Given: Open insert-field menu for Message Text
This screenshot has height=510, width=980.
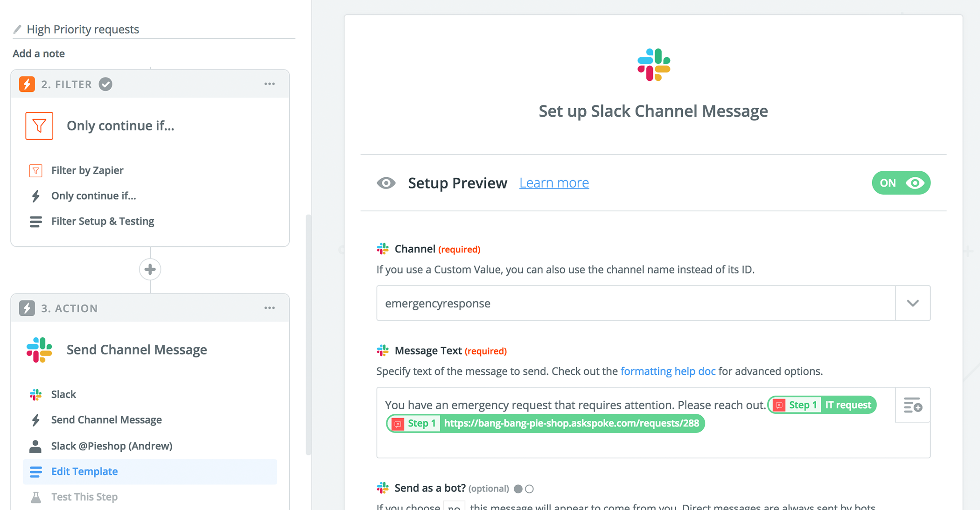Looking at the screenshot, I should tap(913, 405).
